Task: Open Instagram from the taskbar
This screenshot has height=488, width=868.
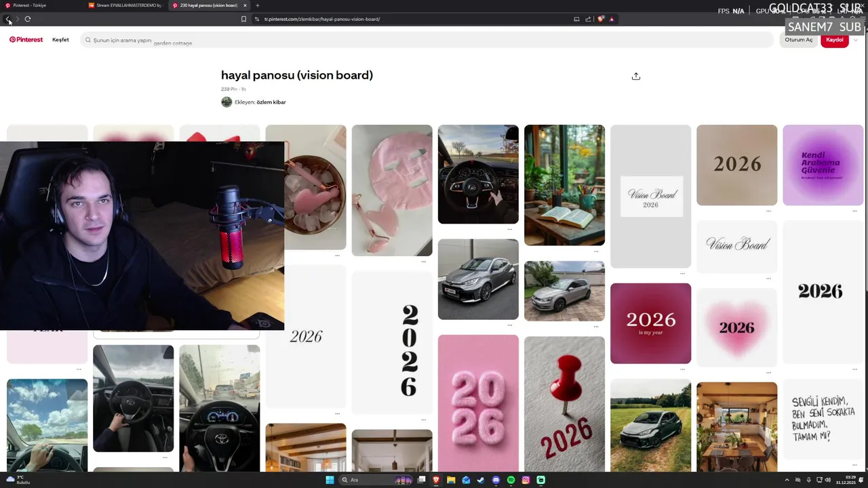Action: [x=526, y=480]
